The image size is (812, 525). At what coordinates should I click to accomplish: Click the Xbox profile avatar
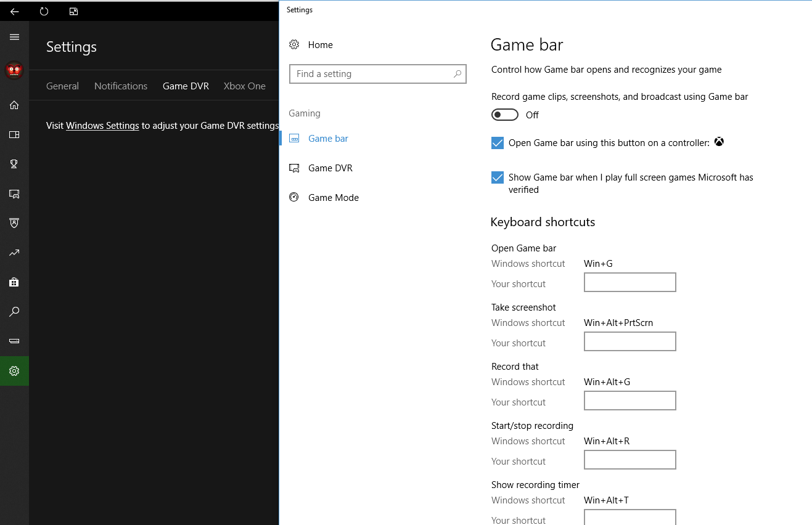coord(14,70)
